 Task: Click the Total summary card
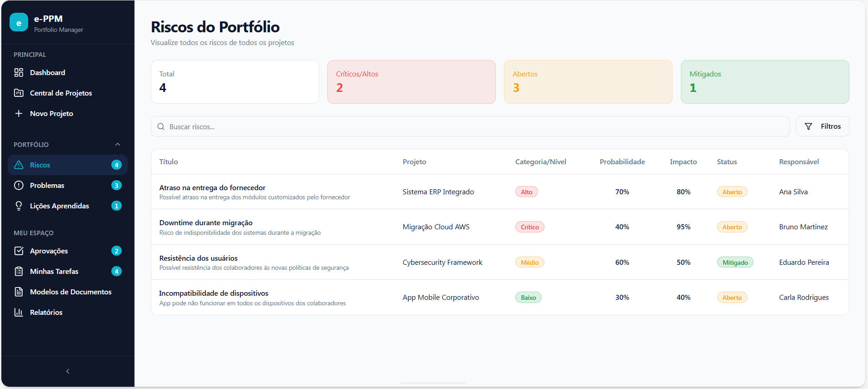point(235,82)
